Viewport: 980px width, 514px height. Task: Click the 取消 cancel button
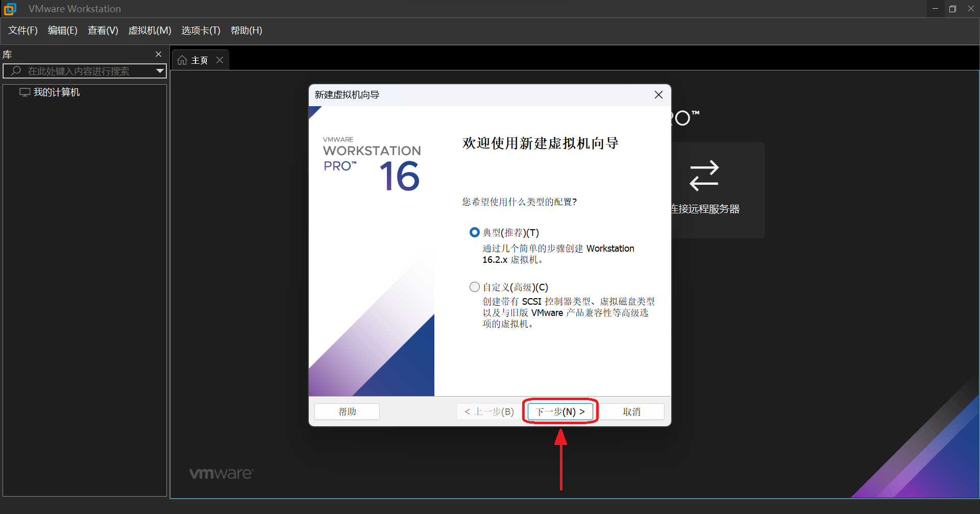(632, 412)
